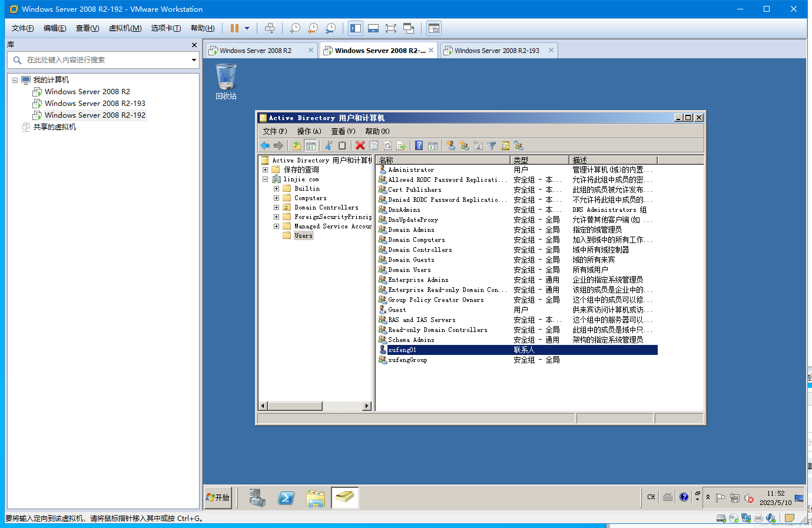Screen dimensions: 812x528
Task: Click the Forward arrow in the AD toolbar
Action: (279, 145)
